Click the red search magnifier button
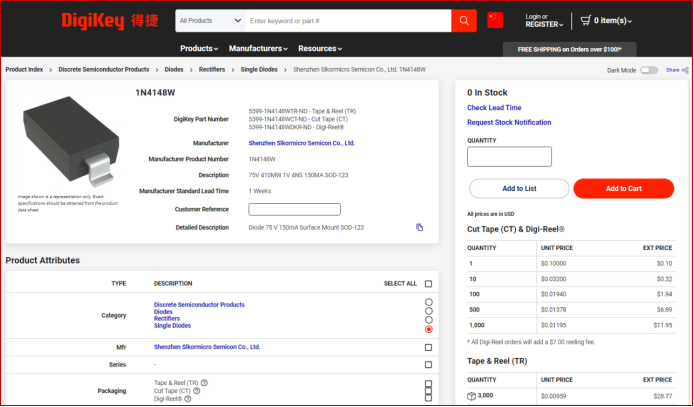The width and height of the screenshot is (694, 407). point(464,21)
